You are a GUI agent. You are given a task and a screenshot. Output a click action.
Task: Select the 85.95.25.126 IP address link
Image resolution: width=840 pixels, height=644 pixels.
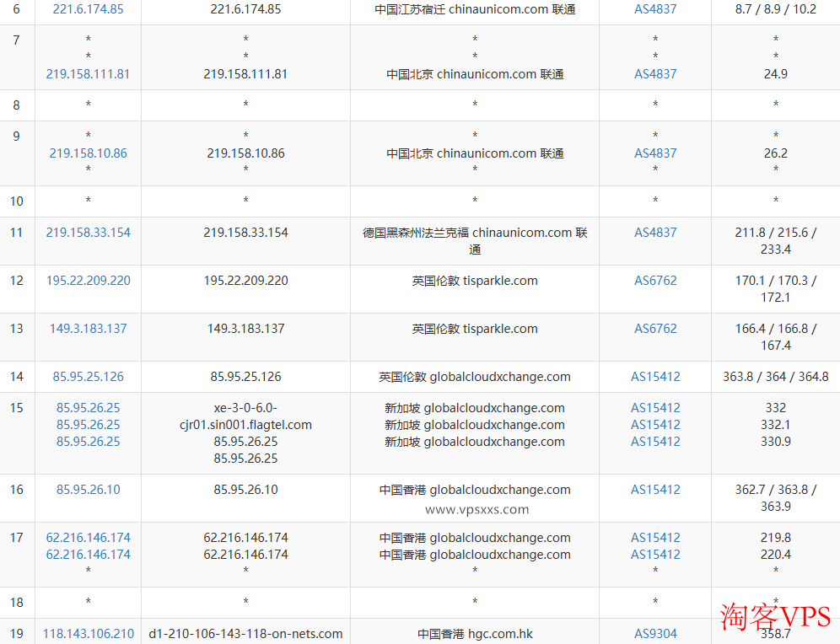click(88, 376)
